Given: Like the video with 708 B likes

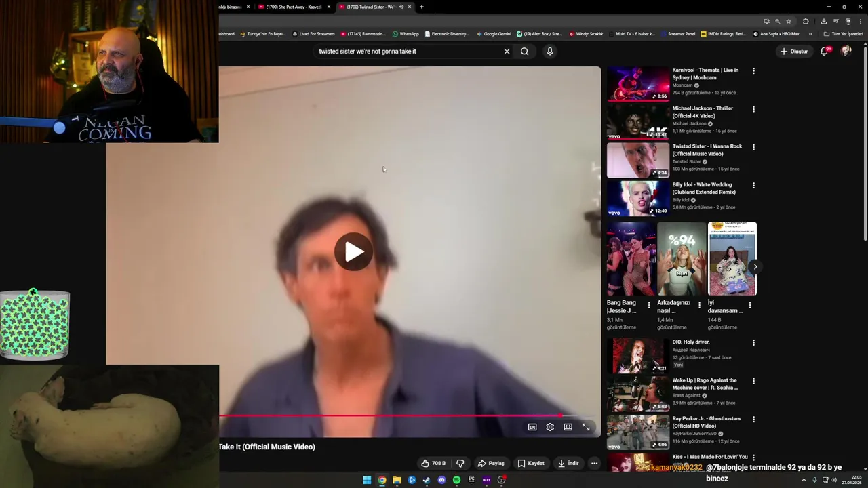Looking at the screenshot, I should coord(433,464).
